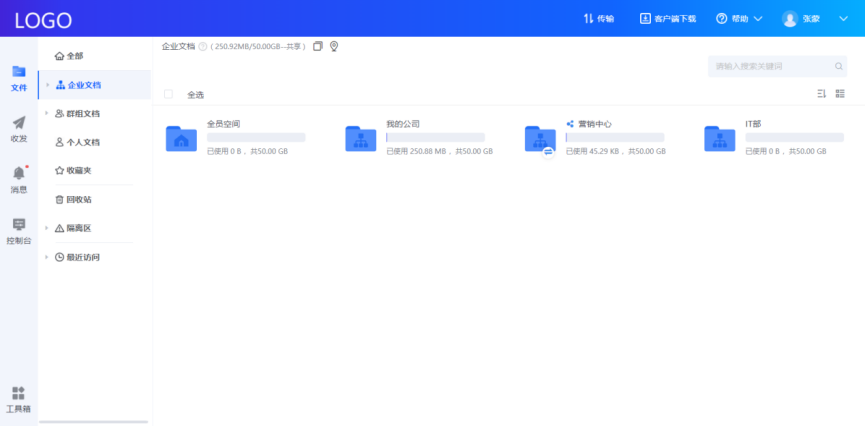Viewport: 865px width, 426px height.
Task: Open the 控制台 console panel icon
Action: pyautogui.click(x=19, y=226)
